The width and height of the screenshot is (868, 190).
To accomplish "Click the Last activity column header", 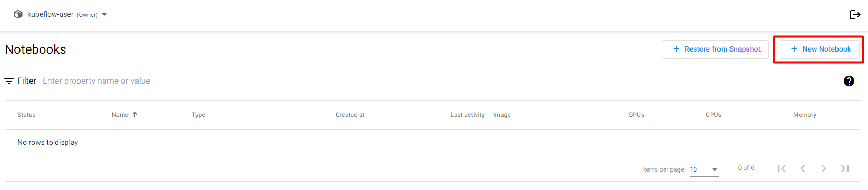I will point(467,115).
